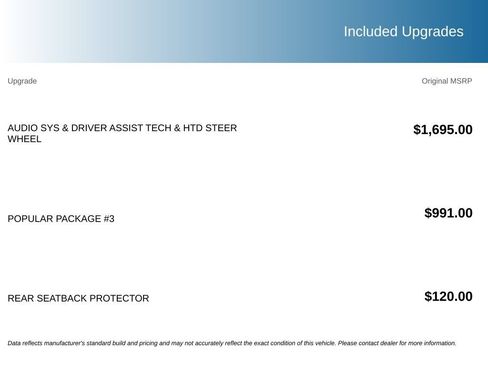Select the $1,695.00 price
Image resolution: width=488 pixels, height=366 pixels.
point(443,130)
